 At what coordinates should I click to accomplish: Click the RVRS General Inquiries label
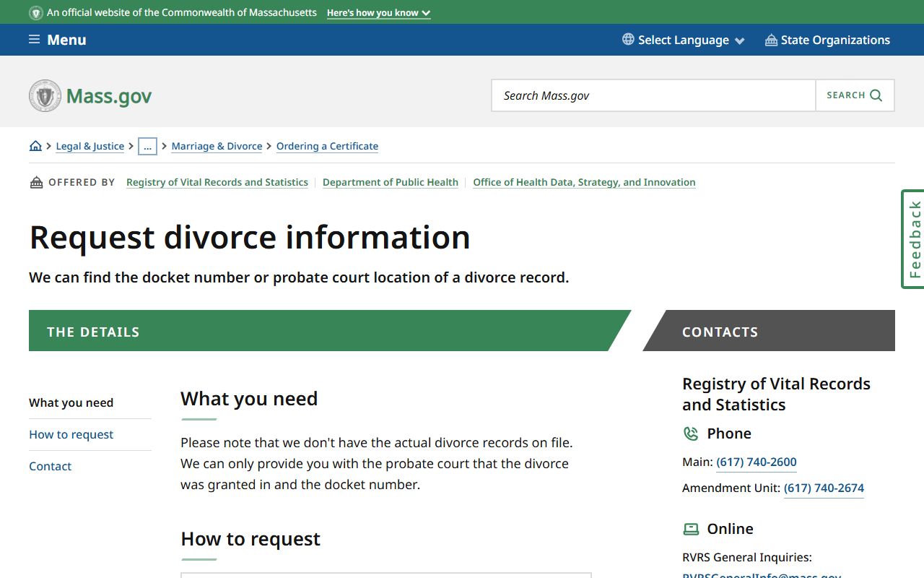click(747, 557)
